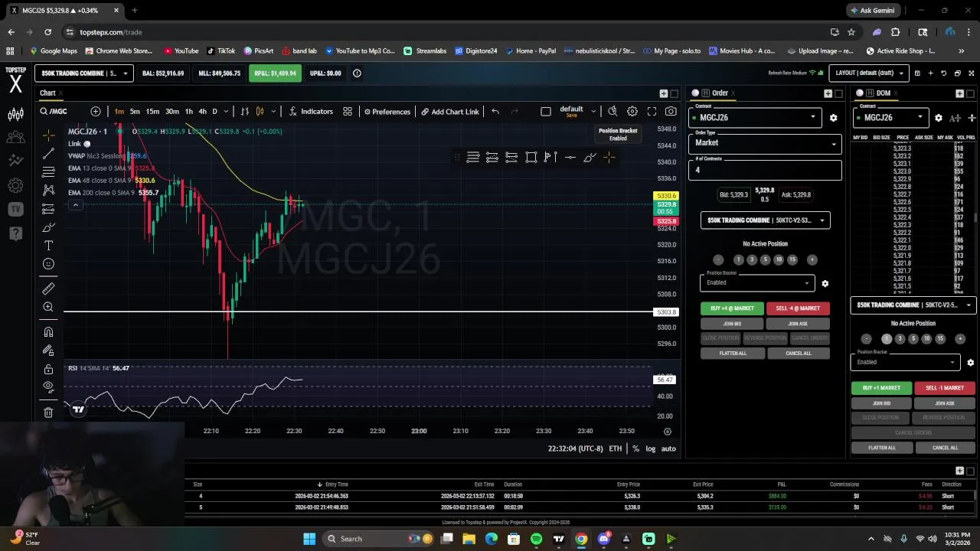Open the candlestick chart style selector
Screen dimensions: 980x551
pos(260,112)
